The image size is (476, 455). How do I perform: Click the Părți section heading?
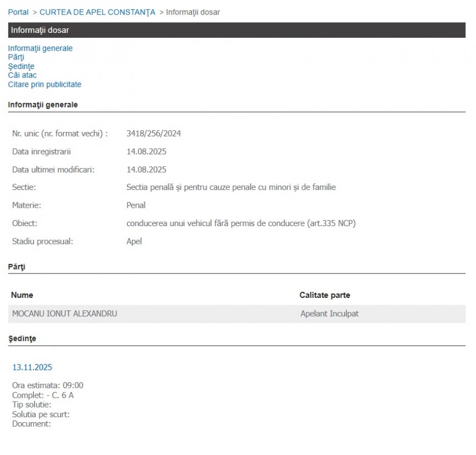[16, 267]
